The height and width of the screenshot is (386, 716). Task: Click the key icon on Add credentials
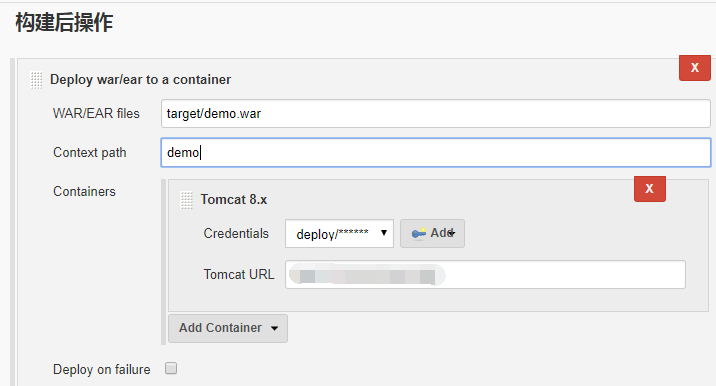[x=418, y=233]
